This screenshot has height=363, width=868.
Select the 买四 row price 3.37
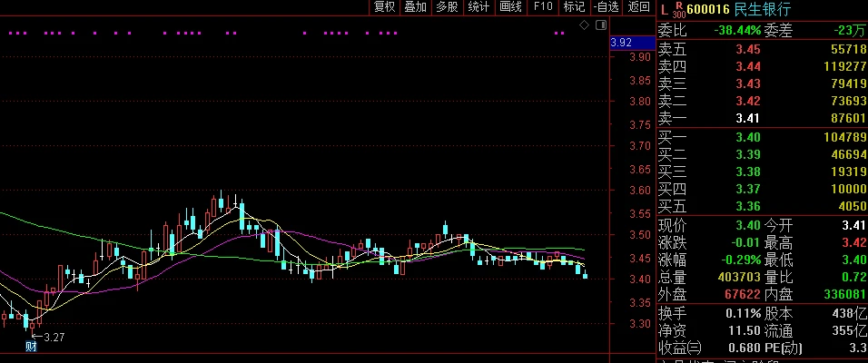coord(748,190)
